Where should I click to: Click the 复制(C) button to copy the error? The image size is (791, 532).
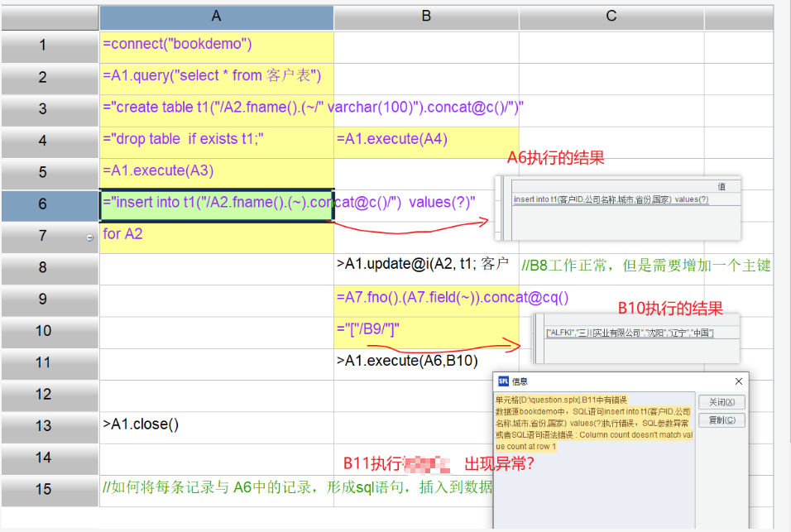click(722, 420)
